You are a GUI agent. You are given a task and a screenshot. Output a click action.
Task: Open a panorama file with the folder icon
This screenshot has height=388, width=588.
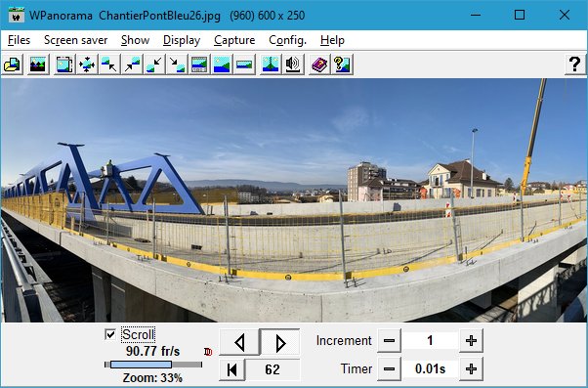click(x=13, y=65)
